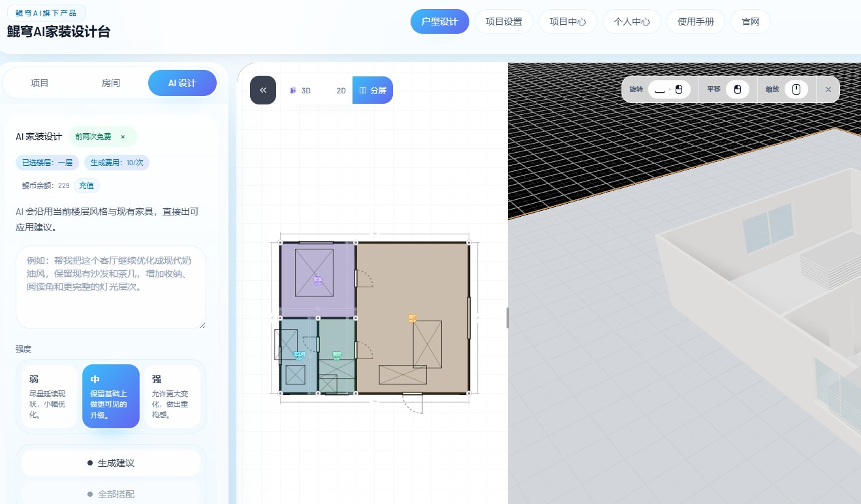Select the 客厅 living room label in floor plan
The height and width of the screenshot is (504, 861).
pyautogui.click(x=413, y=318)
